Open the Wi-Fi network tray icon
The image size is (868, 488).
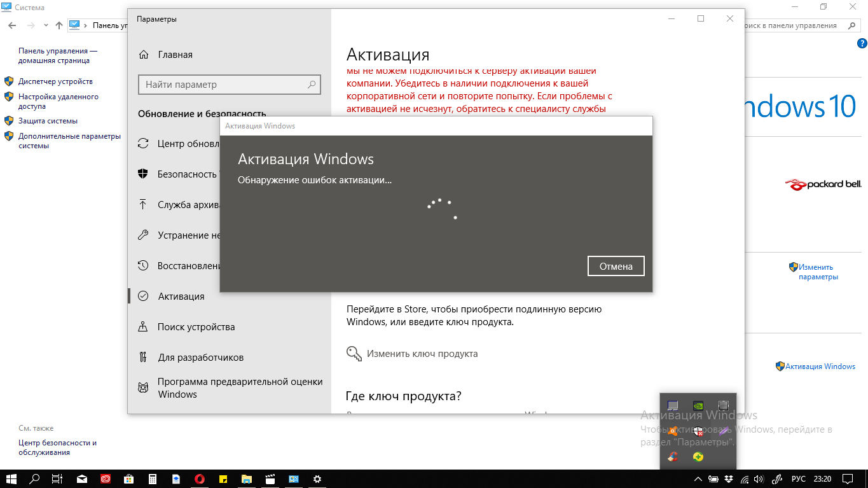coord(743,478)
